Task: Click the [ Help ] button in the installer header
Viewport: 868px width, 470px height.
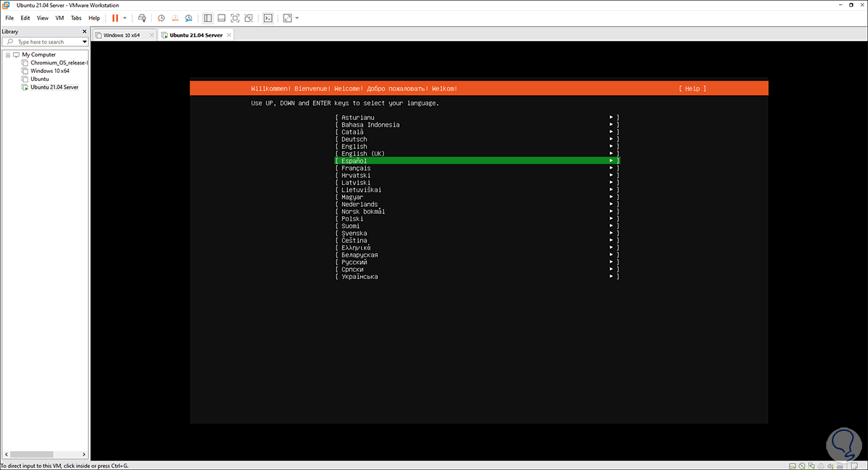Action: (692, 88)
